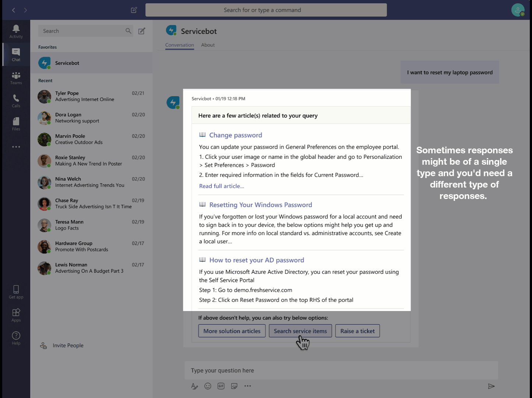Click the 'I want to reset my laptop password' message
Screen dimensions: 532x398
tap(450, 72)
